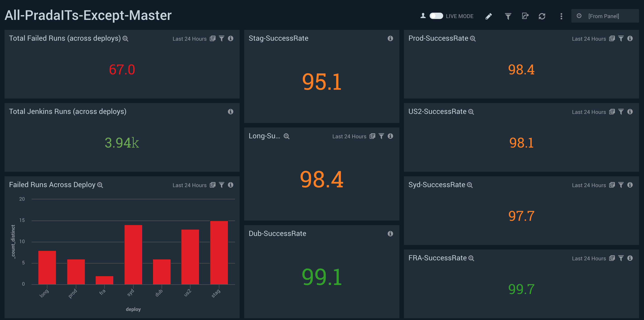Open Total Failed Runs panel in search
Viewport: 644px width, 320px height.
(125, 39)
